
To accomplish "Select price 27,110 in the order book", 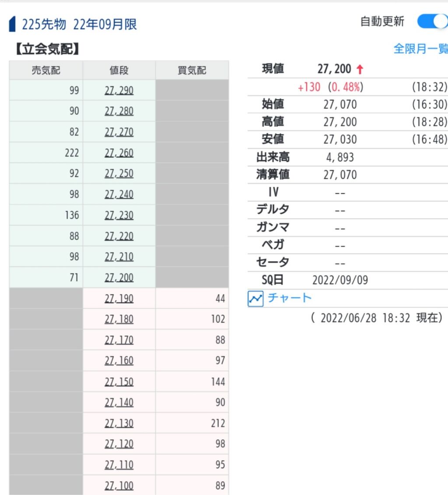I will tap(119, 465).
